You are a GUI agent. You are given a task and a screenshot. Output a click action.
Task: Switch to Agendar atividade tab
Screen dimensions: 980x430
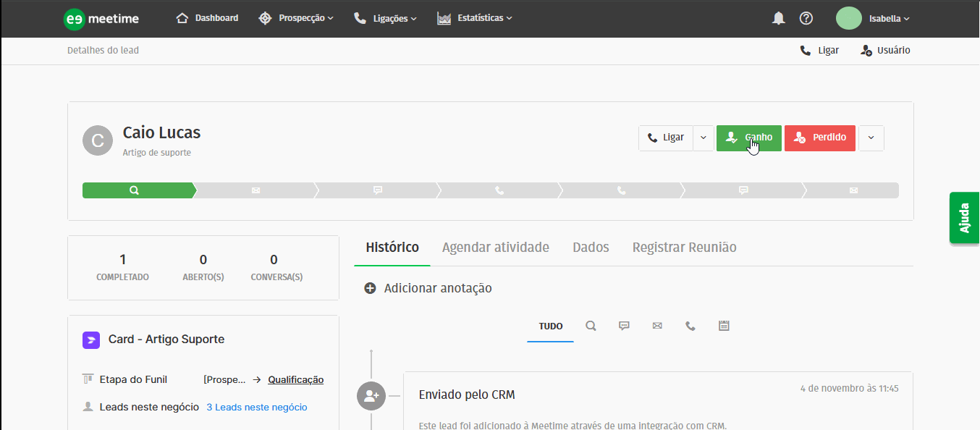click(495, 248)
